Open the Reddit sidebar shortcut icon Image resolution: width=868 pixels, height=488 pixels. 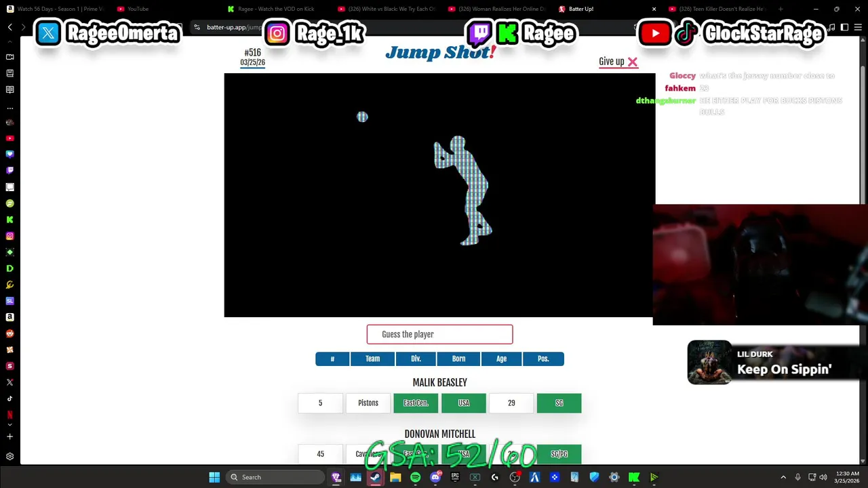point(10,333)
